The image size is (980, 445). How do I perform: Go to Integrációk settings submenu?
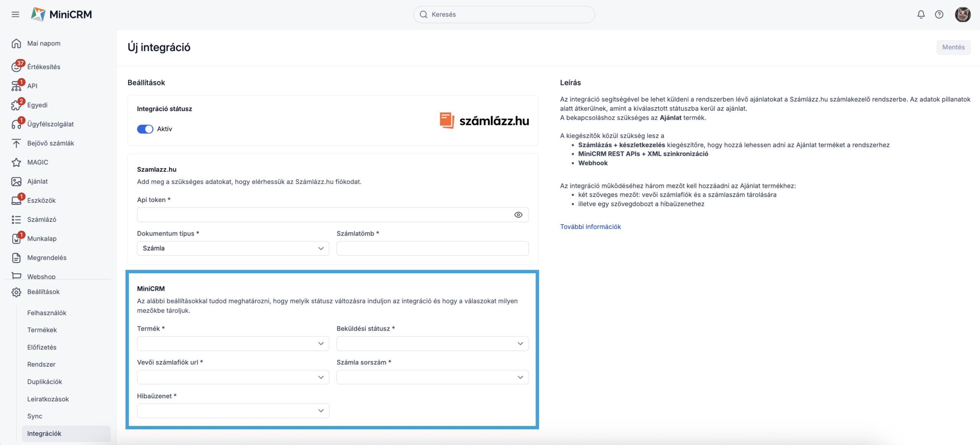point(44,434)
